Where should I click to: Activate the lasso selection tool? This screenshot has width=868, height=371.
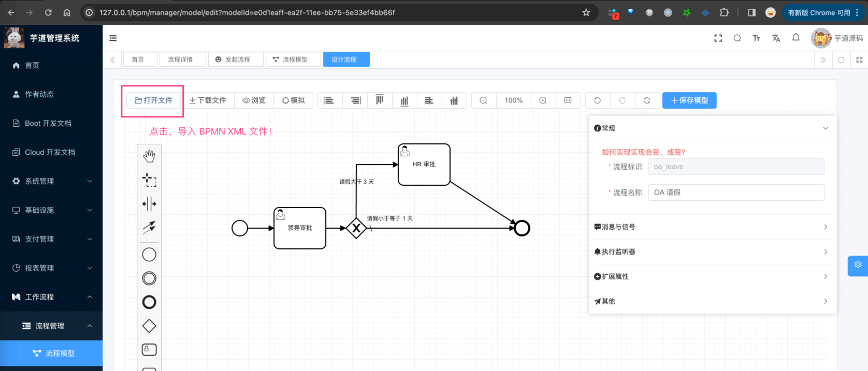(149, 180)
